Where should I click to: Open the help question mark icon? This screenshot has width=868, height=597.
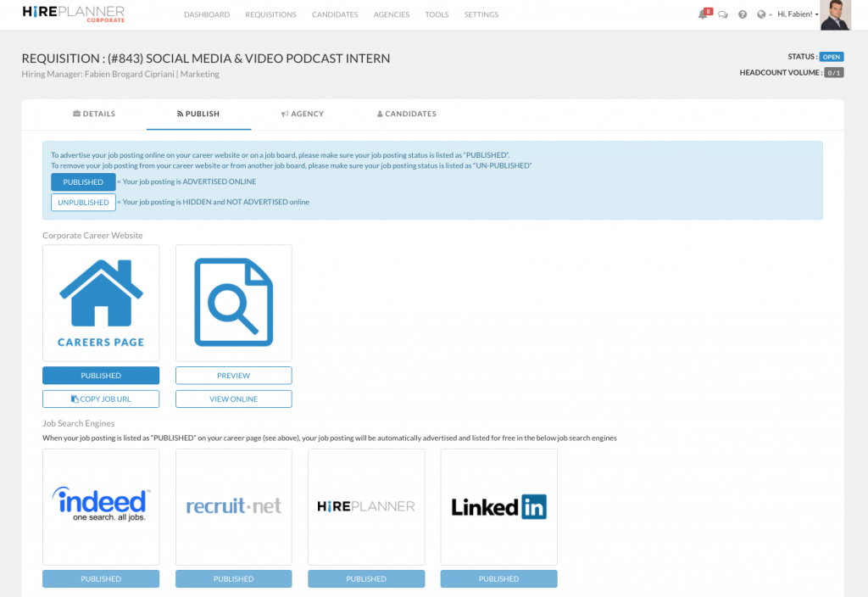tap(743, 14)
